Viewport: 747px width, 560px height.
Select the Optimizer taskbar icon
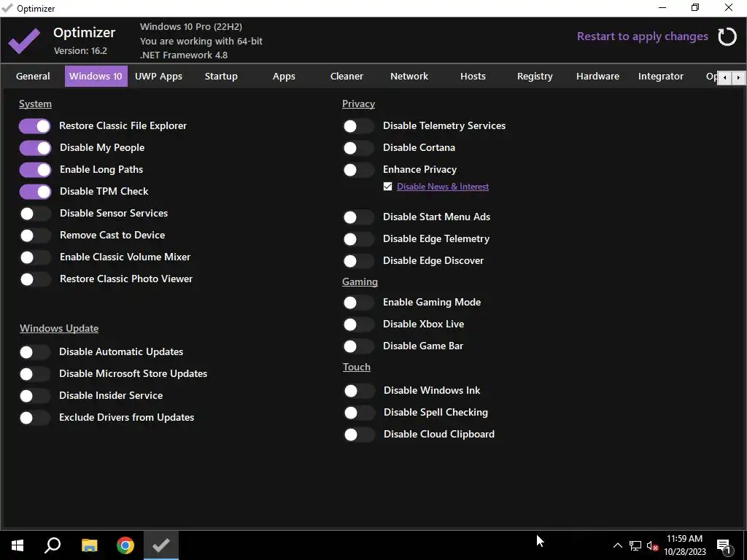pos(161,545)
